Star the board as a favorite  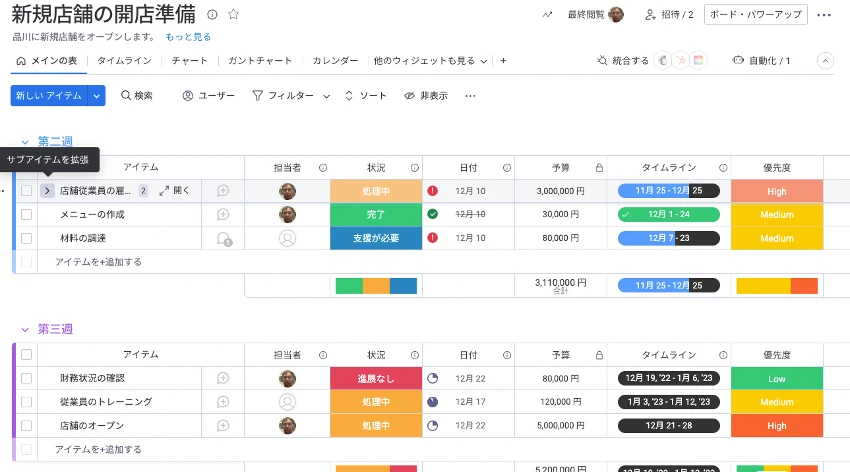pos(233,15)
